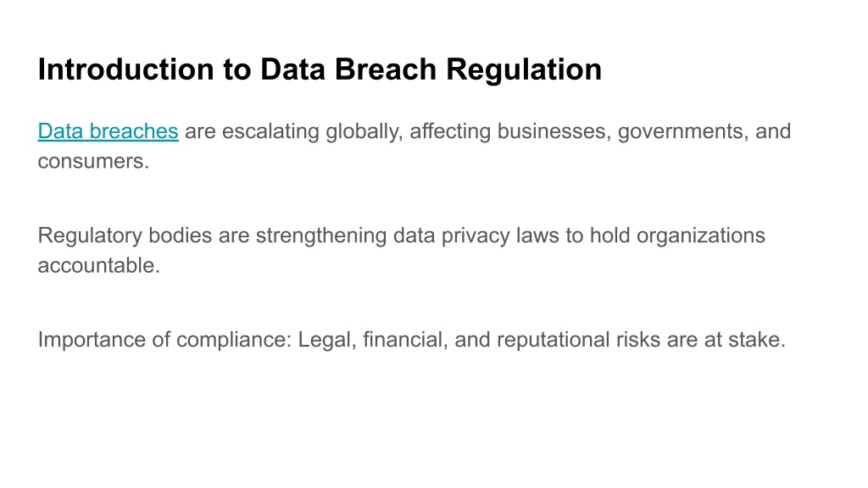Image resolution: width=868 pixels, height=488 pixels.
Task: Place cursor on the word 'consumers.'
Action: (93, 162)
